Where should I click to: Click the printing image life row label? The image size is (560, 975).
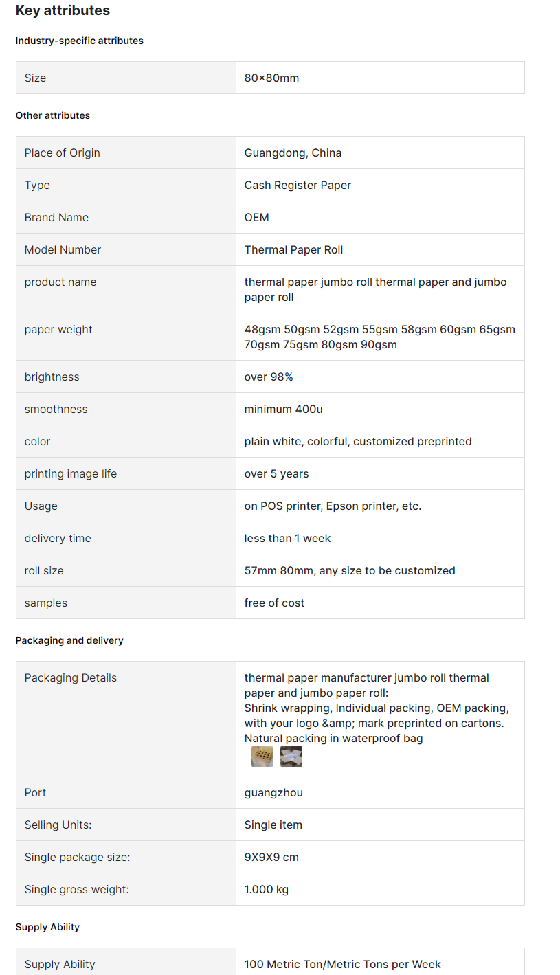tap(71, 473)
